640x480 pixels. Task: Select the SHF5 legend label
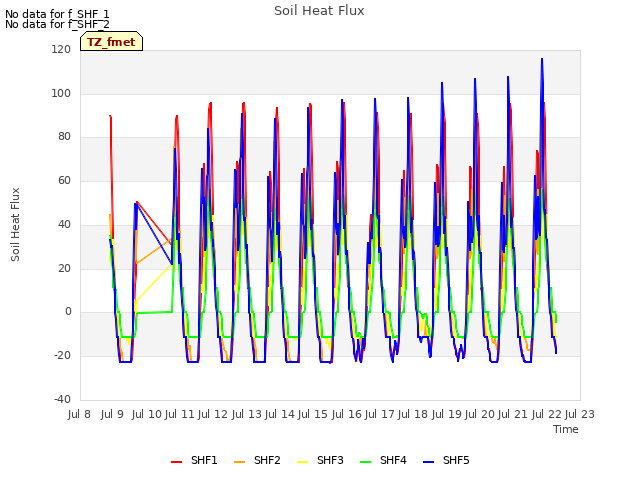click(456, 460)
